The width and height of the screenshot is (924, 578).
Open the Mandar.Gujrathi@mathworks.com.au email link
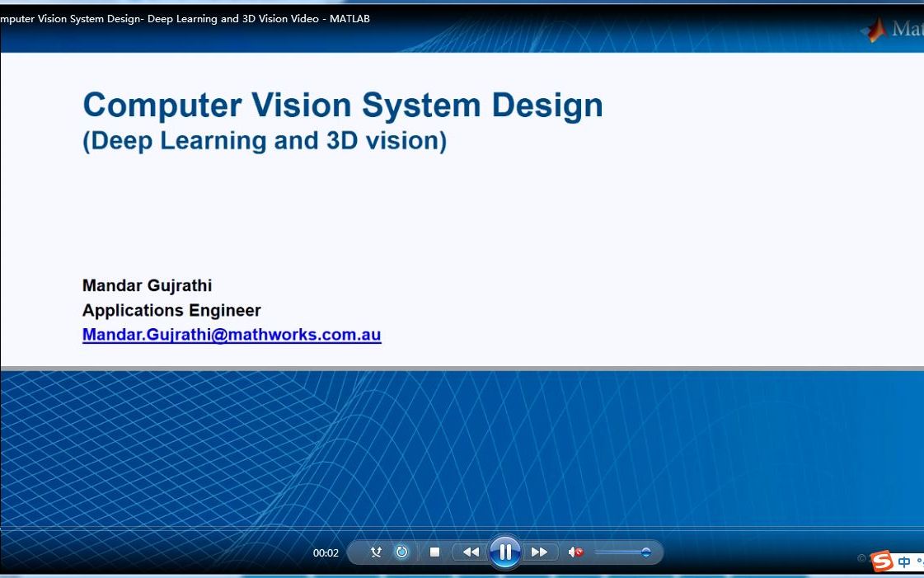232,335
